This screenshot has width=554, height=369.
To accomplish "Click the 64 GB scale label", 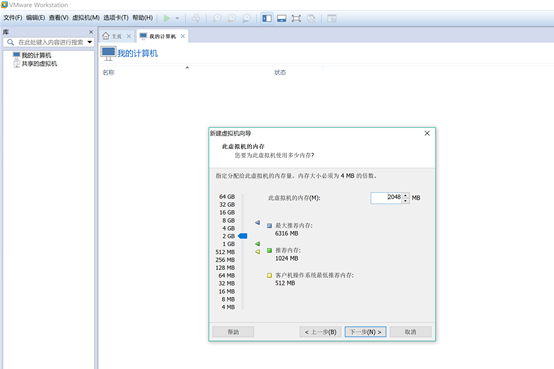I will tap(227, 197).
